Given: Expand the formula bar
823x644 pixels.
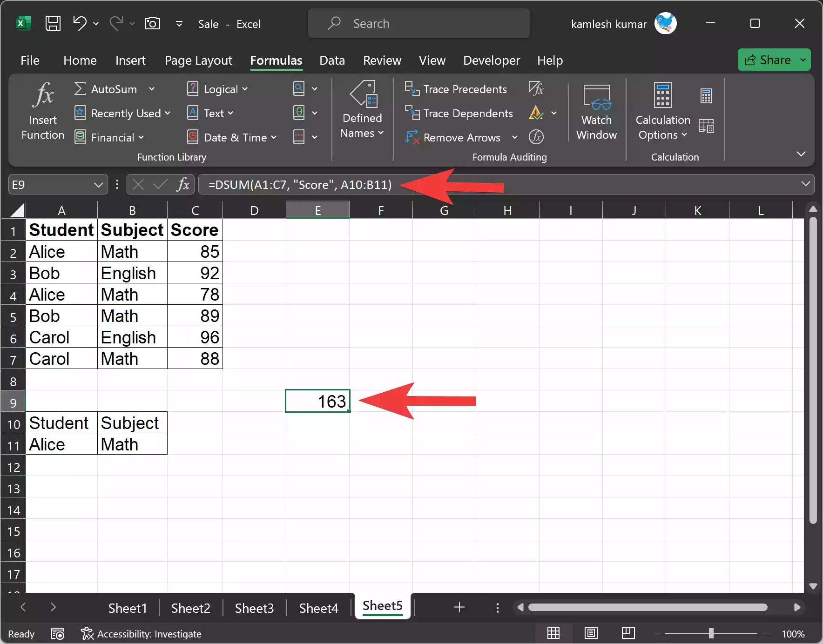Looking at the screenshot, I should click(x=805, y=184).
